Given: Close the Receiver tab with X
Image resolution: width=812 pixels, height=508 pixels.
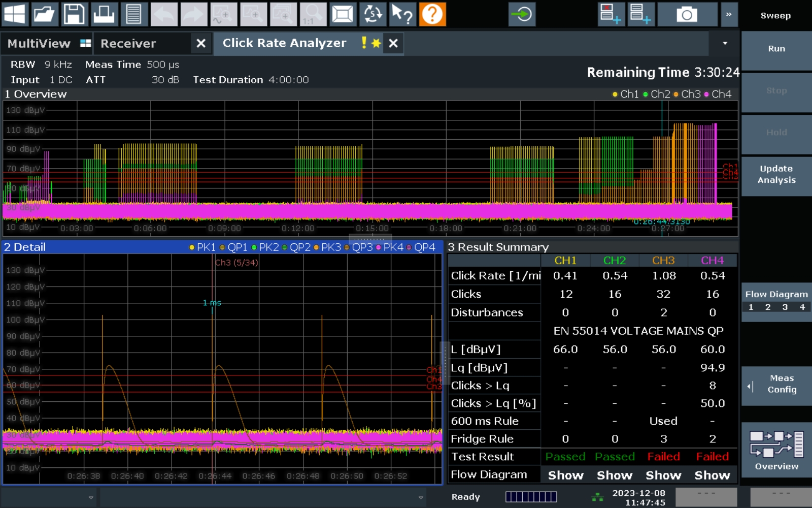Looking at the screenshot, I should tap(201, 44).
